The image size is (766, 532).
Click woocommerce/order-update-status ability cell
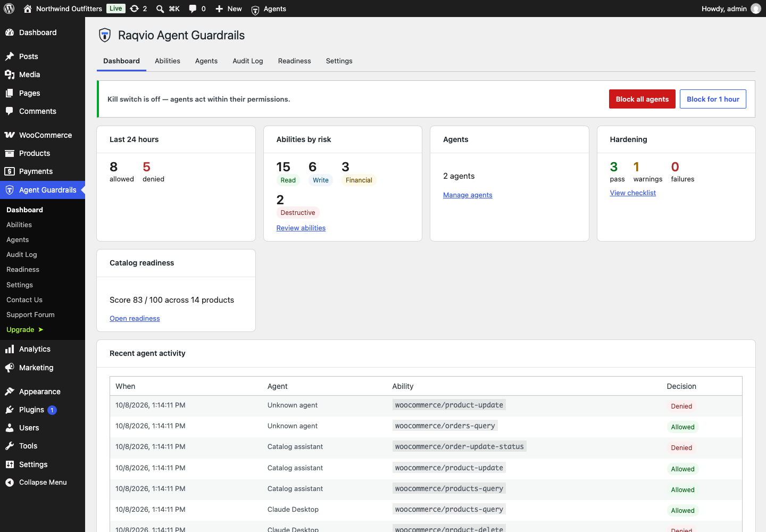point(460,447)
